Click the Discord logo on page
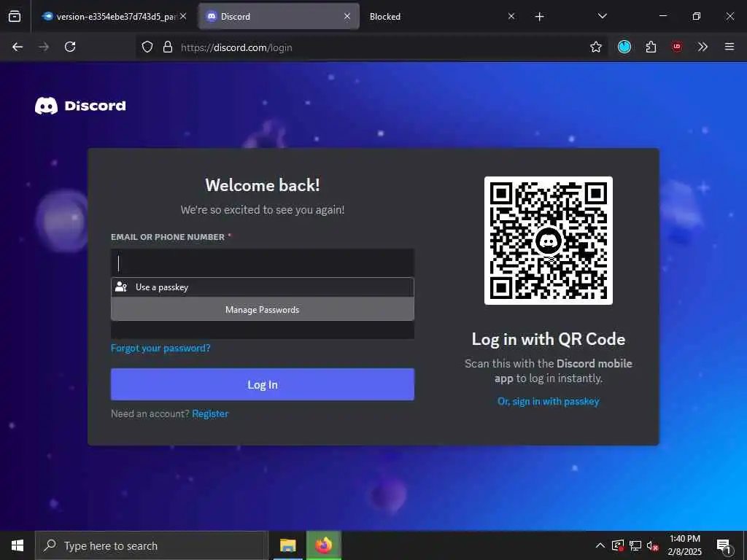 tap(80, 106)
